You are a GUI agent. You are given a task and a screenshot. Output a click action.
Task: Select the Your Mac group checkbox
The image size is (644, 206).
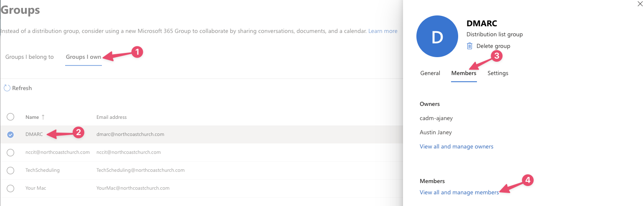coord(10,188)
